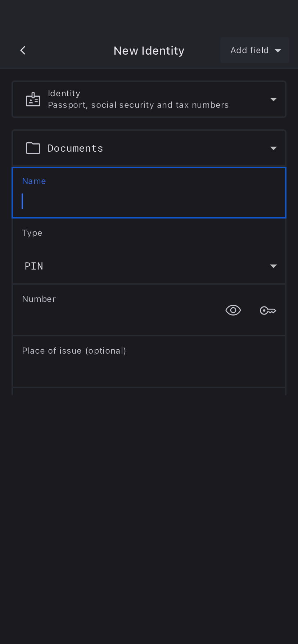Click the Type label
The height and width of the screenshot is (644, 298).
pyautogui.click(x=32, y=233)
